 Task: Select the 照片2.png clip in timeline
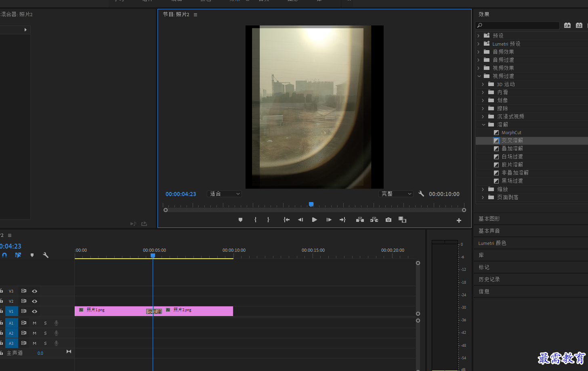tap(197, 311)
